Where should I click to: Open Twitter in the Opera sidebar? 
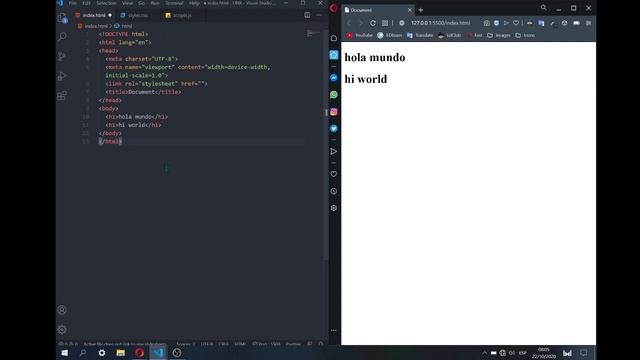(x=334, y=129)
